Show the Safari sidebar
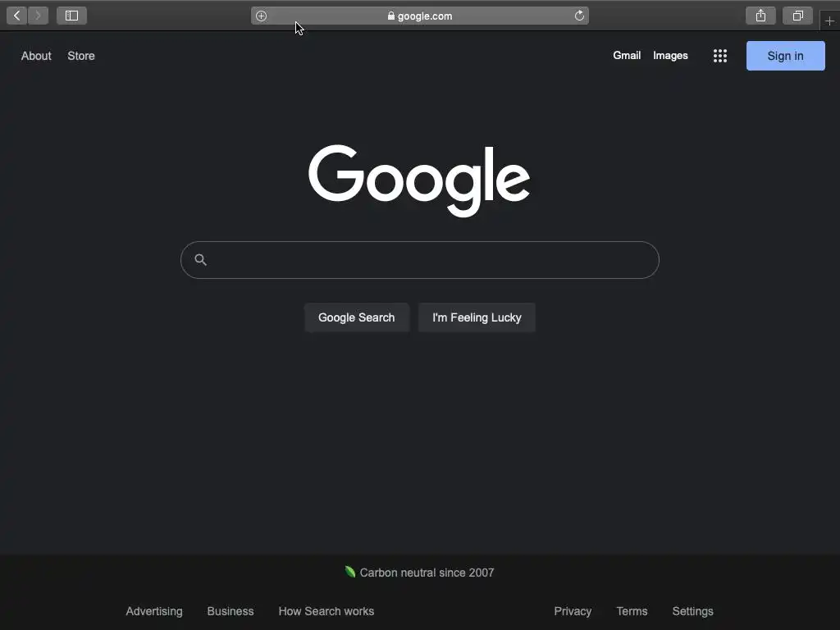The width and height of the screenshot is (840, 630). 72,16
